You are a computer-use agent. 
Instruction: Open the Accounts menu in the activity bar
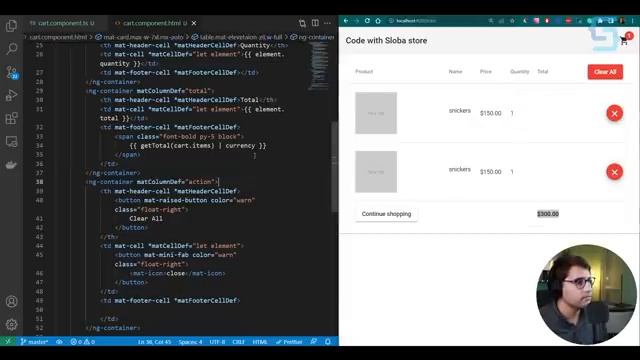(x=11, y=302)
